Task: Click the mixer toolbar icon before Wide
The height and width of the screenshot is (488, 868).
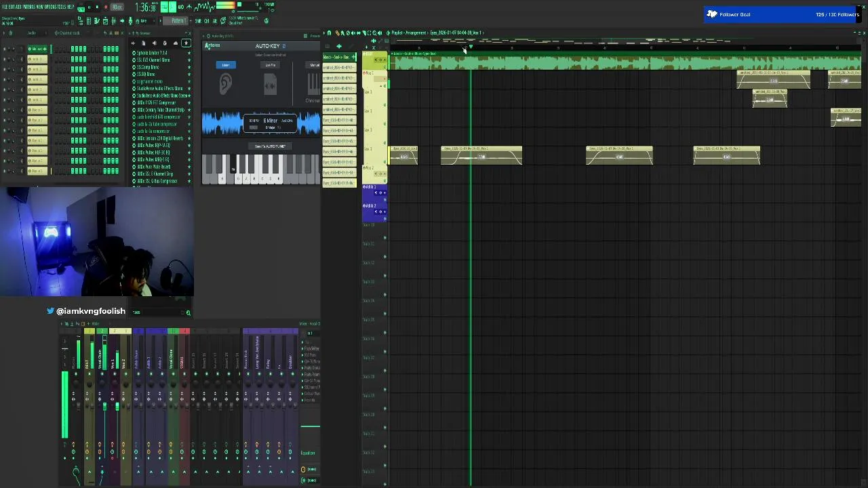Action: coord(88,323)
